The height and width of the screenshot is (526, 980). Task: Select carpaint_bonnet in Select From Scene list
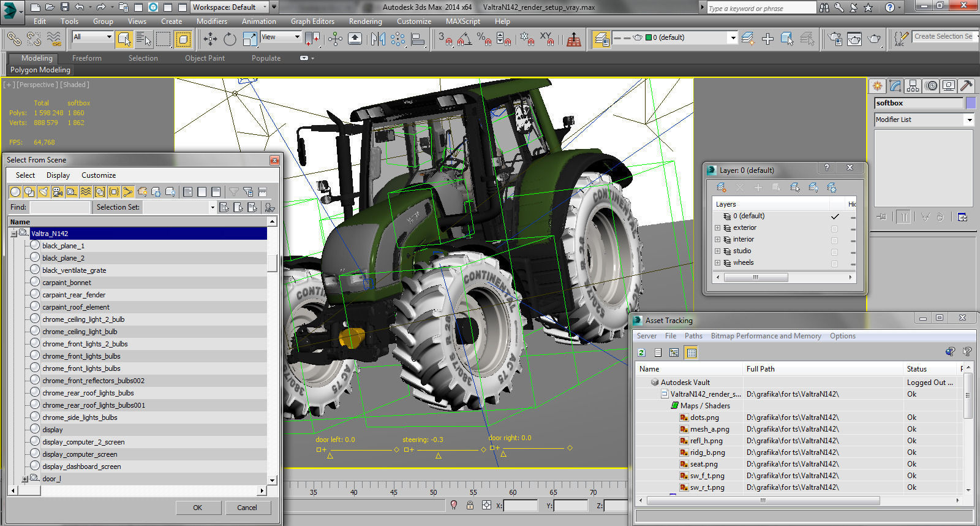tap(67, 283)
